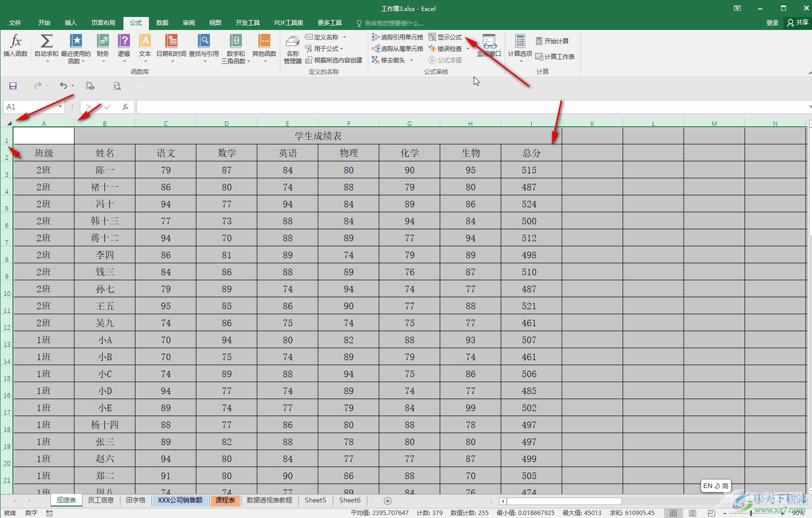The width and height of the screenshot is (812, 518).
Task: Click Trace Precedents (追踪引用单元格)
Action: coord(397,37)
